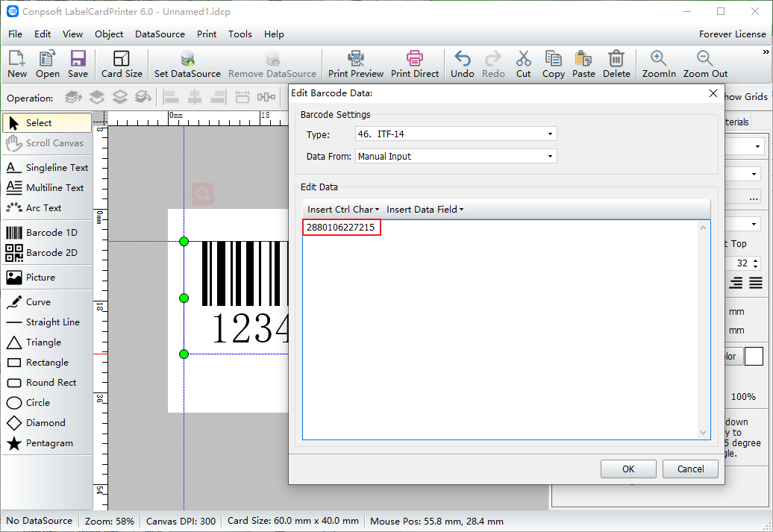
Task: Select the Multiline Text tool
Action: (x=47, y=188)
